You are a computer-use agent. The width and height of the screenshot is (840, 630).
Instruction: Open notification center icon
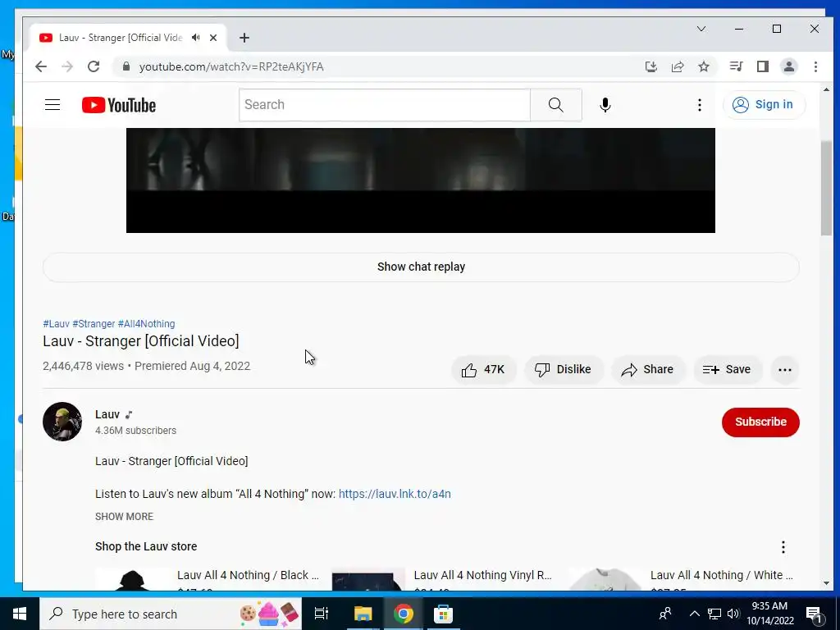pos(814,614)
